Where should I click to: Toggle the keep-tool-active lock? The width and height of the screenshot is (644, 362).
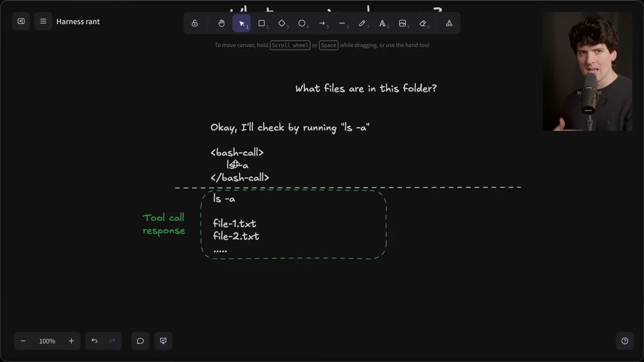[195, 23]
